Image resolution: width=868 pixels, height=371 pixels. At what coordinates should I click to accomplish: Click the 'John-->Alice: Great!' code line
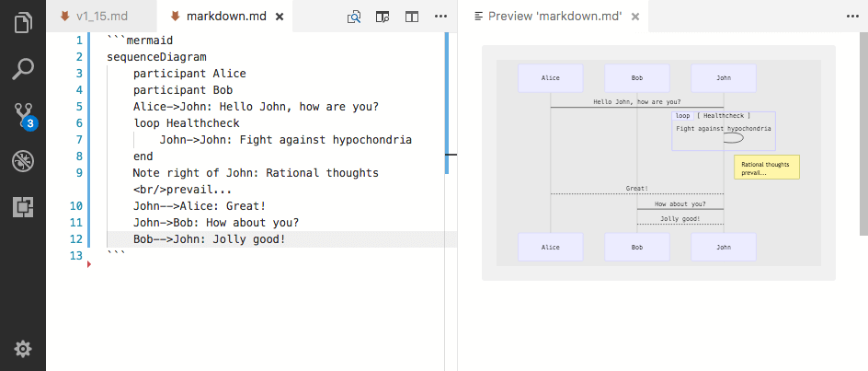tap(200, 206)
